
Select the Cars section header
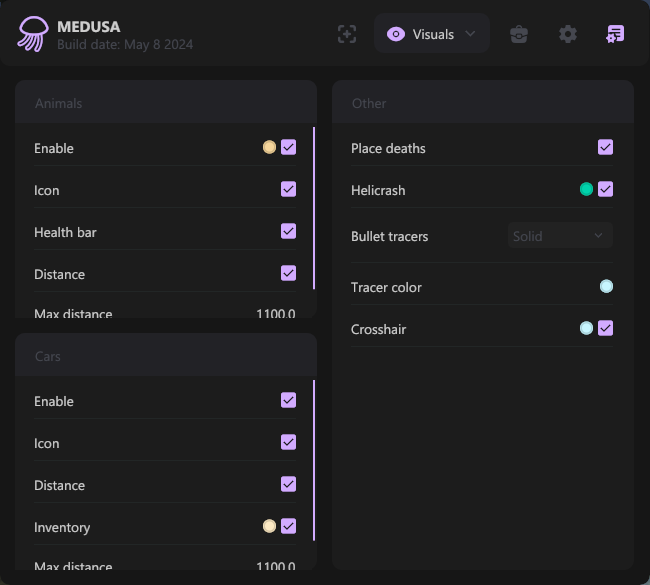point(48,356)
